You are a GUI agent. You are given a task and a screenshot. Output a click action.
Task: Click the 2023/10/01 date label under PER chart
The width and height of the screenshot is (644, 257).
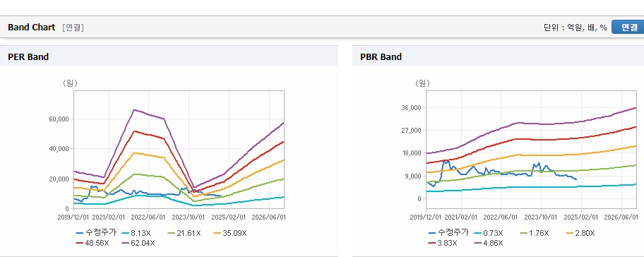pos(189,217)
